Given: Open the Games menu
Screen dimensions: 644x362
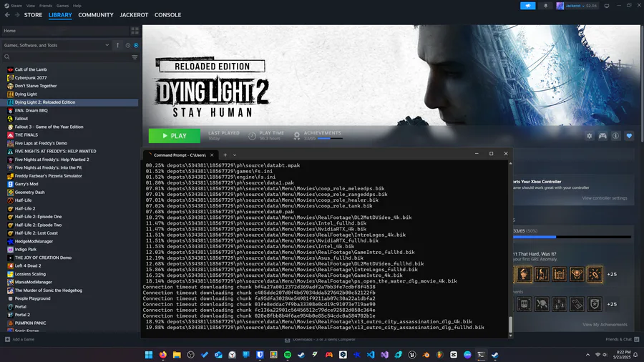Looking at the screenshot, I should point(62,6).
